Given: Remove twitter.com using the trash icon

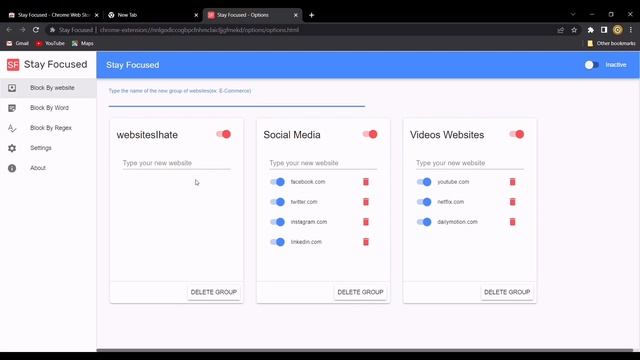Looking at the screenshot, I should pos(366,202).
